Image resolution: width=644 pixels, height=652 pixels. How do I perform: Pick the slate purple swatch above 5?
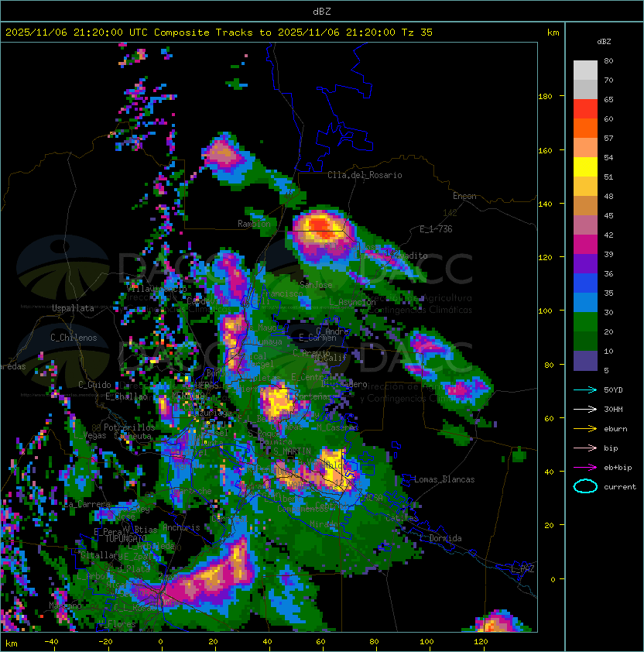[585, 361]
